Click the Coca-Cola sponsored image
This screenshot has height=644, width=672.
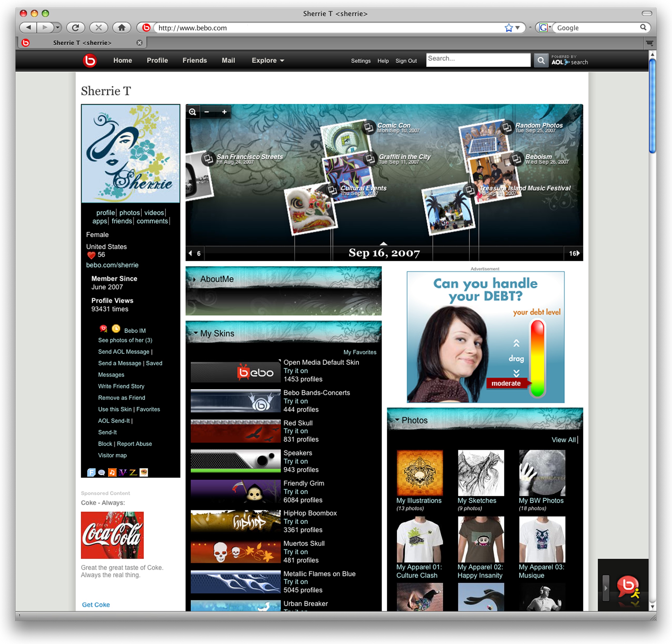[x=112, y=535]
